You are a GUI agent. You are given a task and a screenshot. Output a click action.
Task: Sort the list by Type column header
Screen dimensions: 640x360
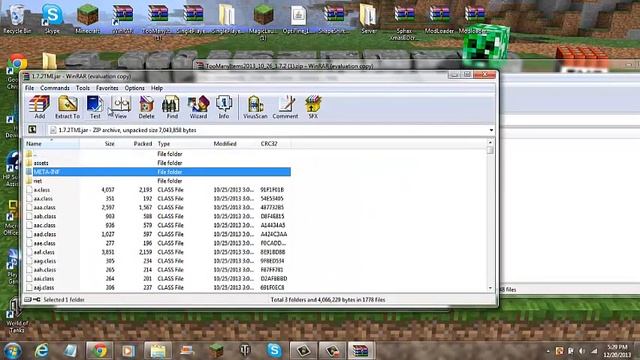[183, 144]
